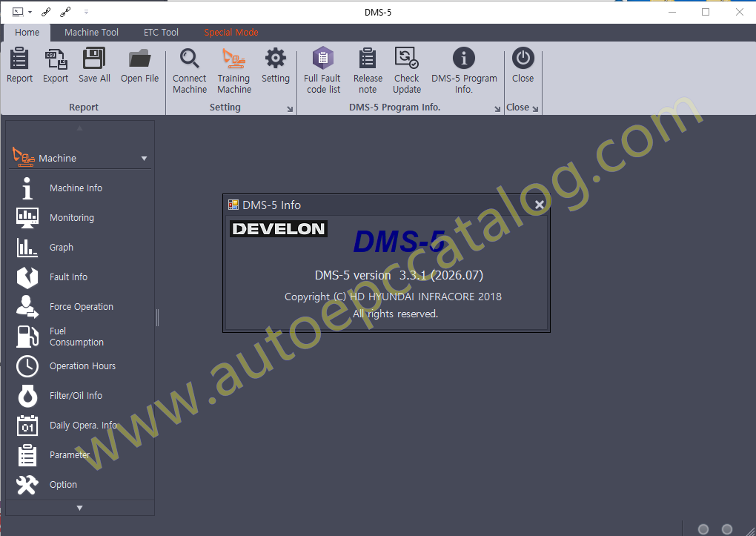756x536 pixels.
Task: Click sidebar splitter handle
Action: (158, 317)
